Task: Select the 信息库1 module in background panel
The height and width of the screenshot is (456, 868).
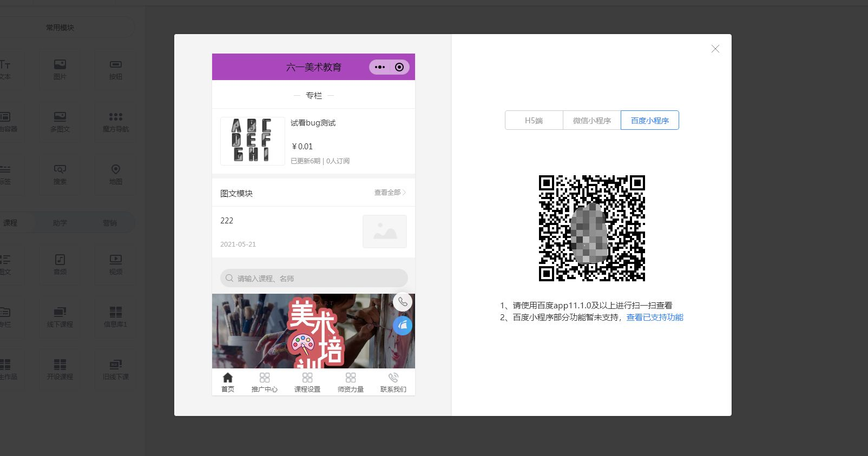Action: (x=116, y=318)
